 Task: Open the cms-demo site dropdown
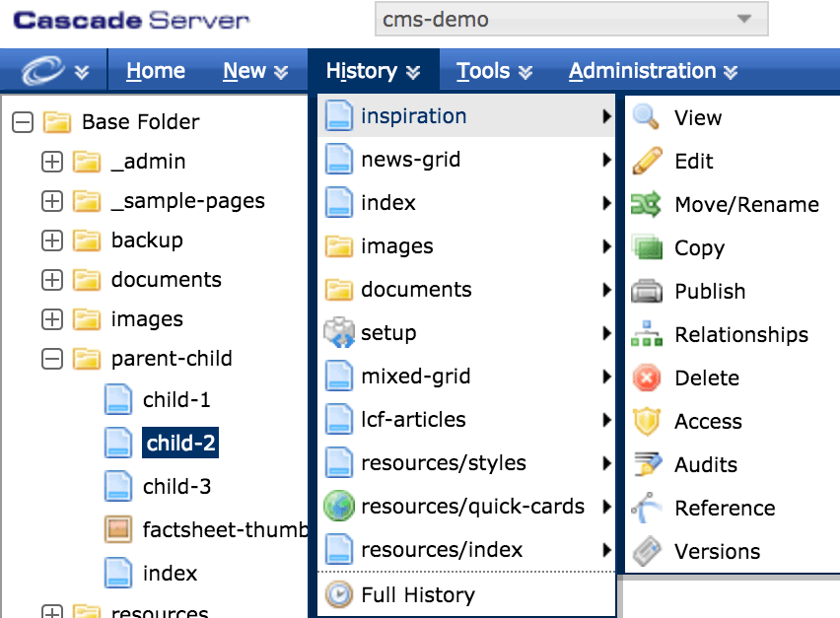click(x=572, y=20)
